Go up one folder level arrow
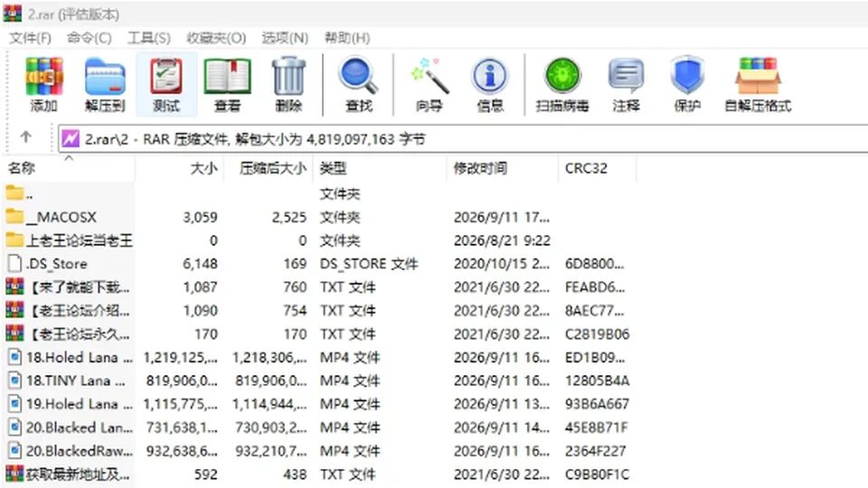 pos(25,137)
